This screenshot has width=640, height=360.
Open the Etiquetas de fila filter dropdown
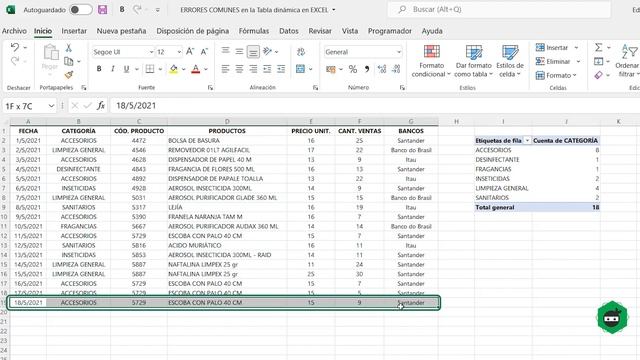527,140
